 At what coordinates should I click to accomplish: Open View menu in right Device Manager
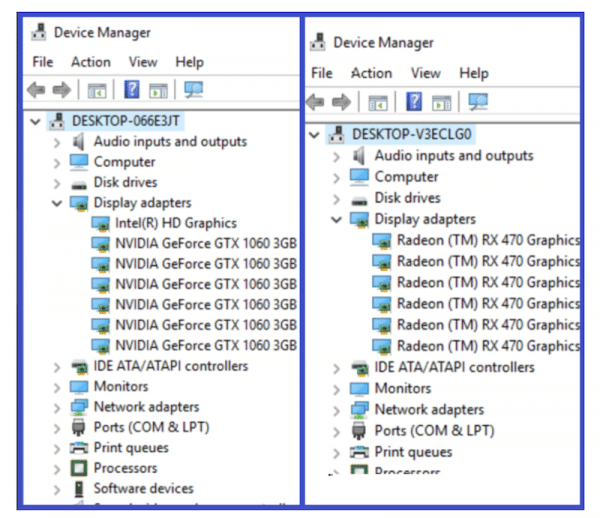[426, 73]
